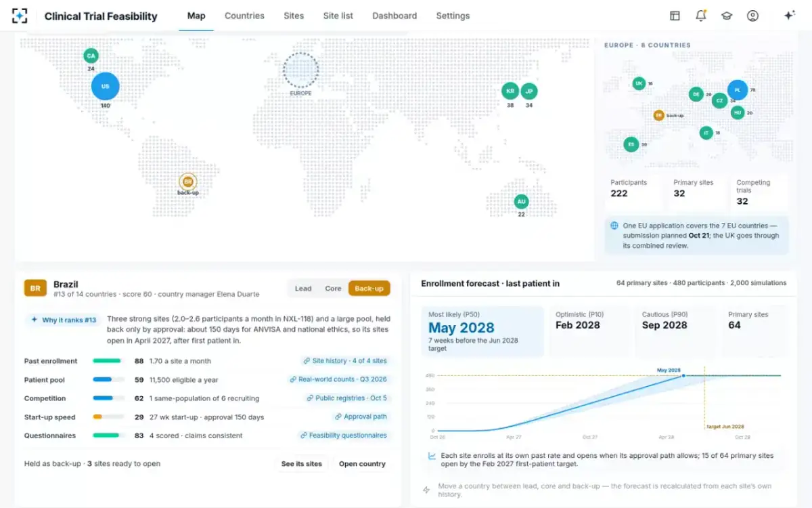Viewport: 812px width, 508px height.
Task: Open the notifications bell
Action: [x=700, y=16]
